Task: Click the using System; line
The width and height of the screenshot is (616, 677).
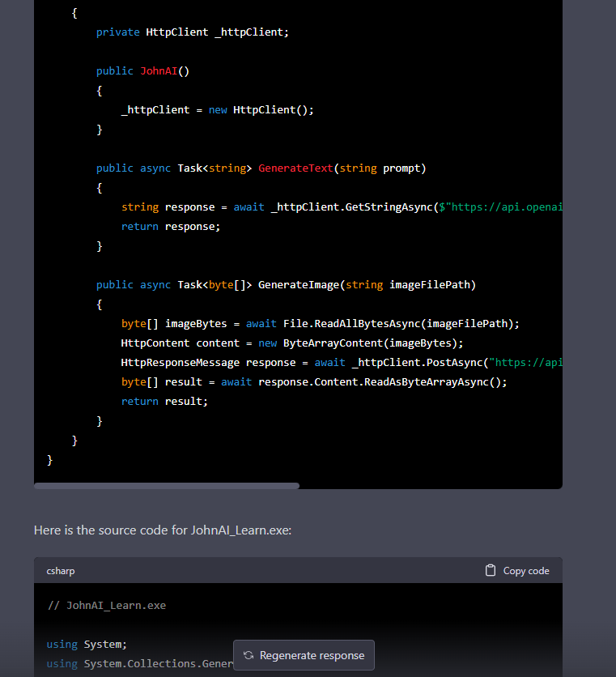Action: [87, 645]
